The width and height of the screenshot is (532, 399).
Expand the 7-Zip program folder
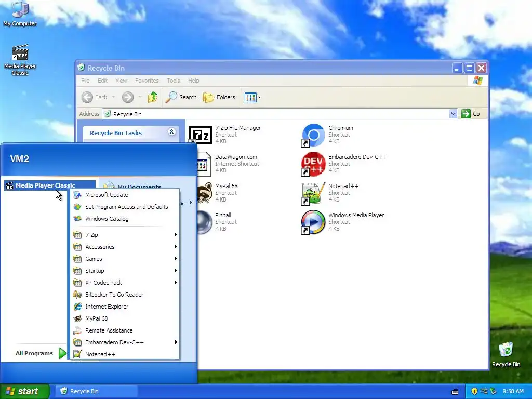tap(125, 235)
